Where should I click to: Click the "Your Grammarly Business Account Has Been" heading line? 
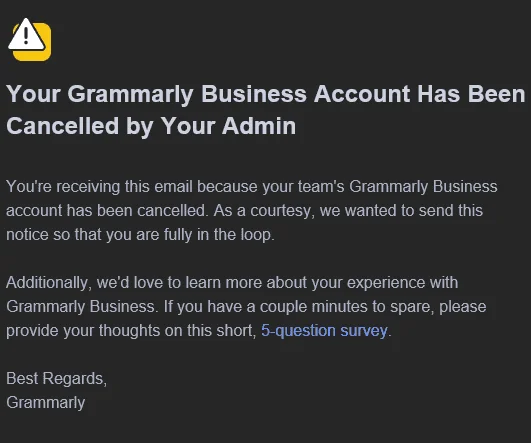[266, 94]
